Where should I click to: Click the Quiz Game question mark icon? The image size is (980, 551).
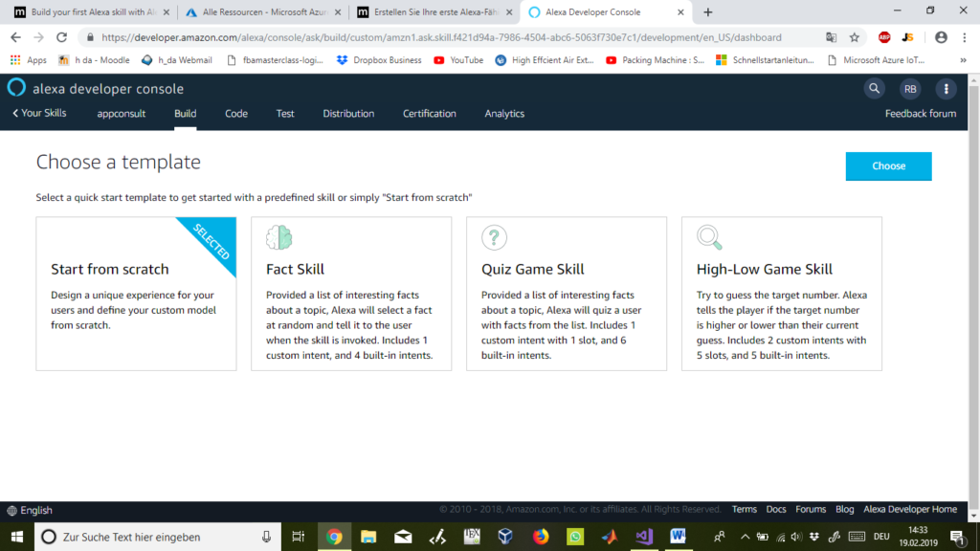[x=494, y=237]
